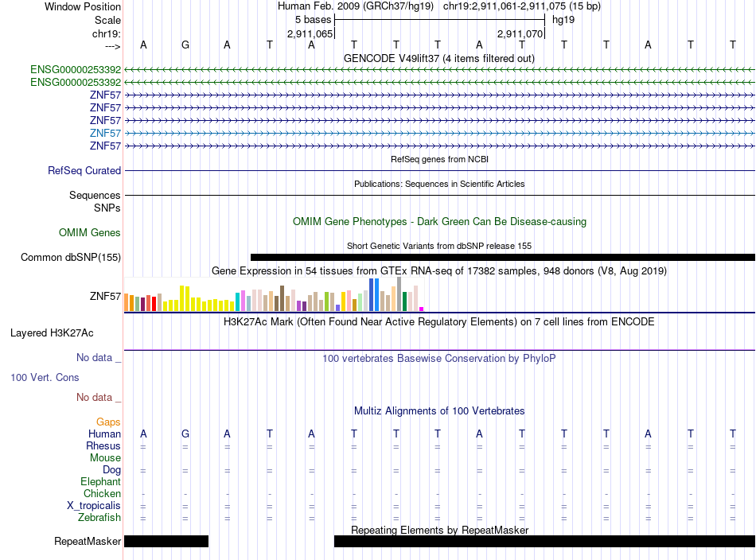Click the black Common dbSNP variant bar
This screenshot has width=756, height=560.
pos(502,258)
